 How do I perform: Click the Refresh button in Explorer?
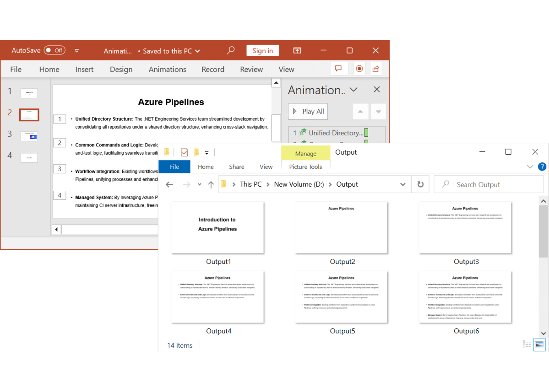[x=420, y=184]
